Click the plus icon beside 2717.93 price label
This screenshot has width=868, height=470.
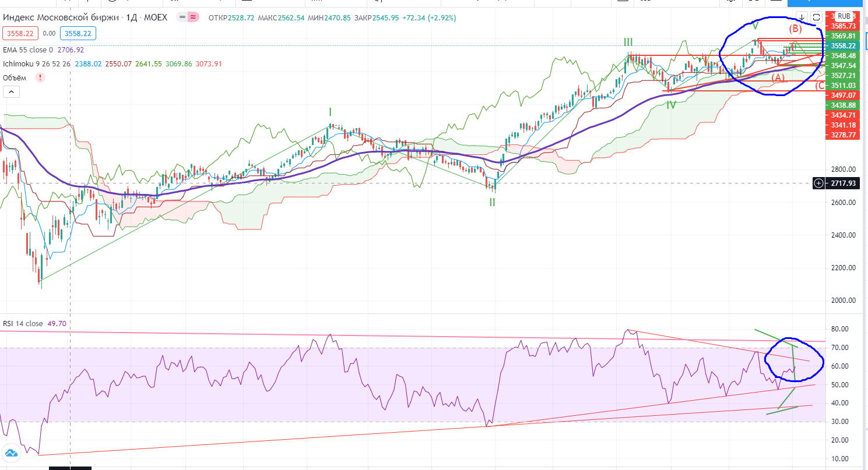(x=818, y=183)
